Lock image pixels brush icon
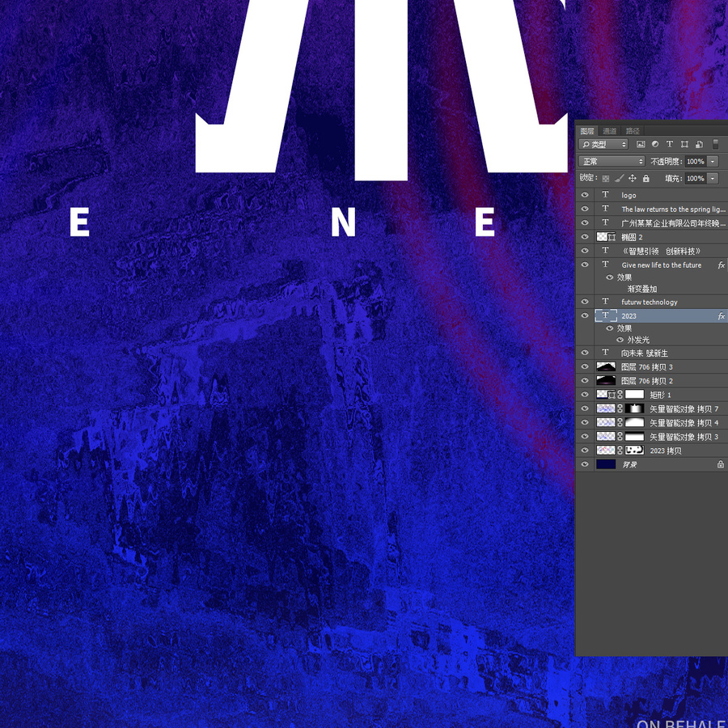Viewport: 728px width, 728px height. click(x=619, y=178)
